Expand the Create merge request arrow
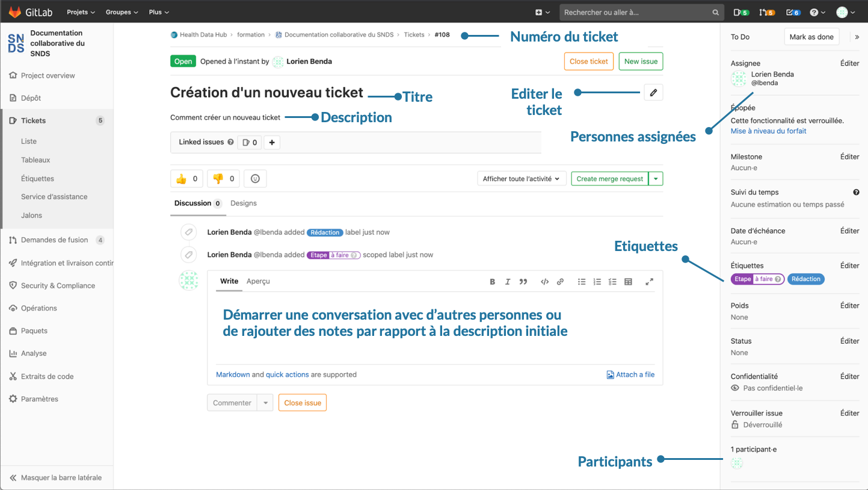The image size is (868, 490). coord(656,179)
